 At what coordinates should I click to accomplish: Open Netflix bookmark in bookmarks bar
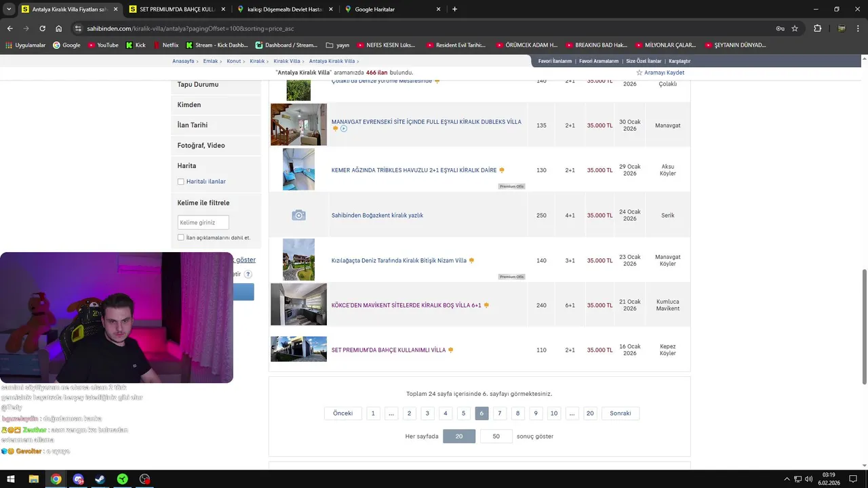[165, 45]
